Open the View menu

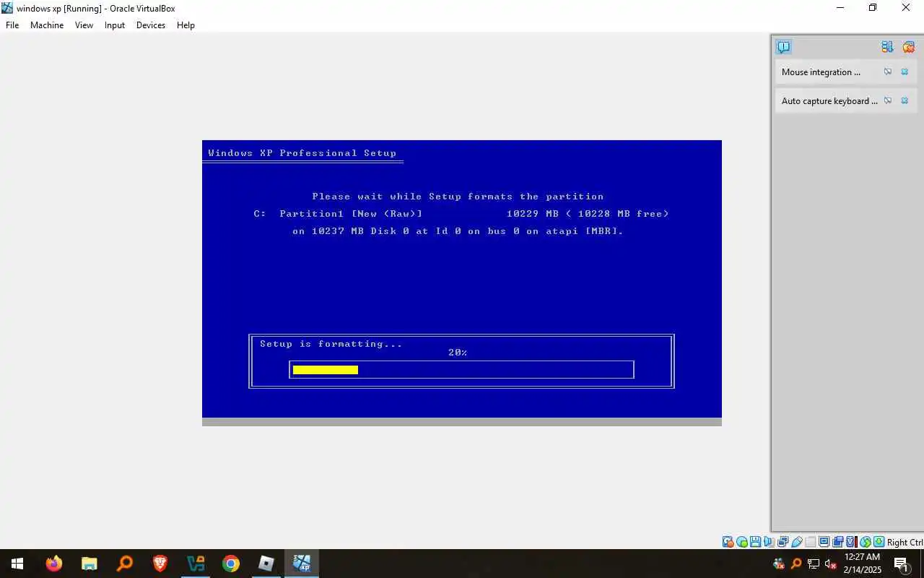(x=84, y=25)
